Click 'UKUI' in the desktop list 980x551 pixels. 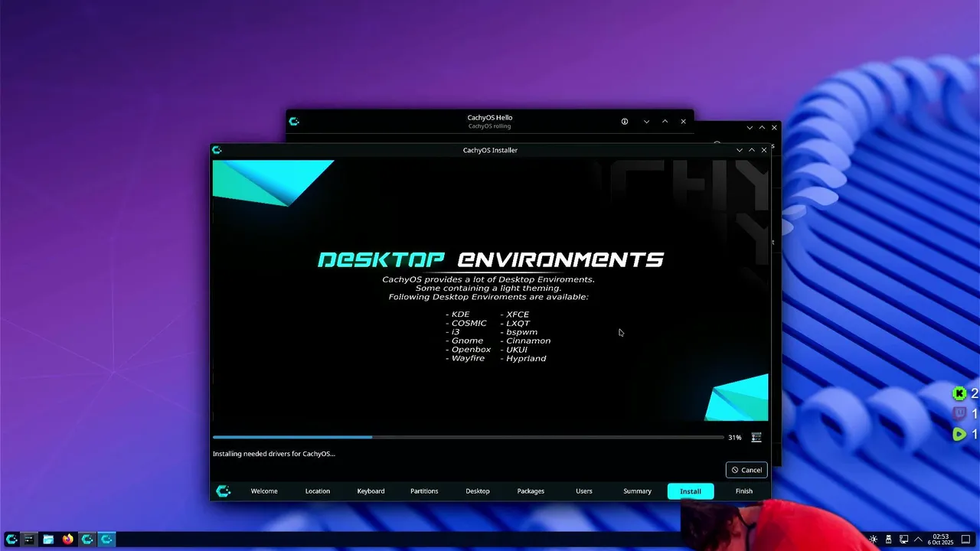(x=517, y=350)
